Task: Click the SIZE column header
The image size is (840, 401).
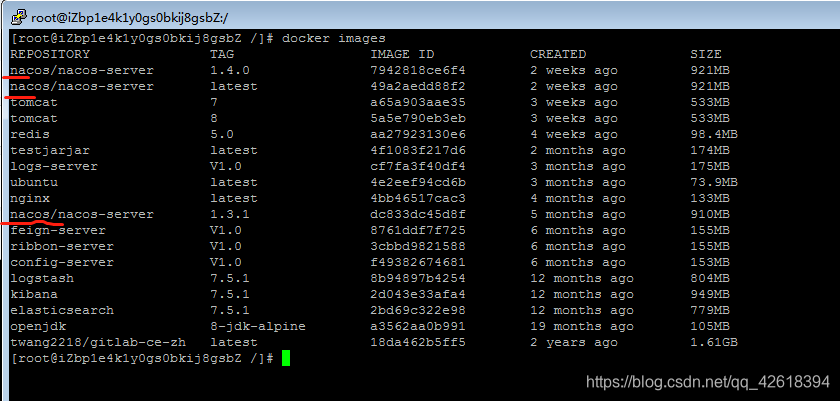Action: pyautogui.click(x=706, y=54)
